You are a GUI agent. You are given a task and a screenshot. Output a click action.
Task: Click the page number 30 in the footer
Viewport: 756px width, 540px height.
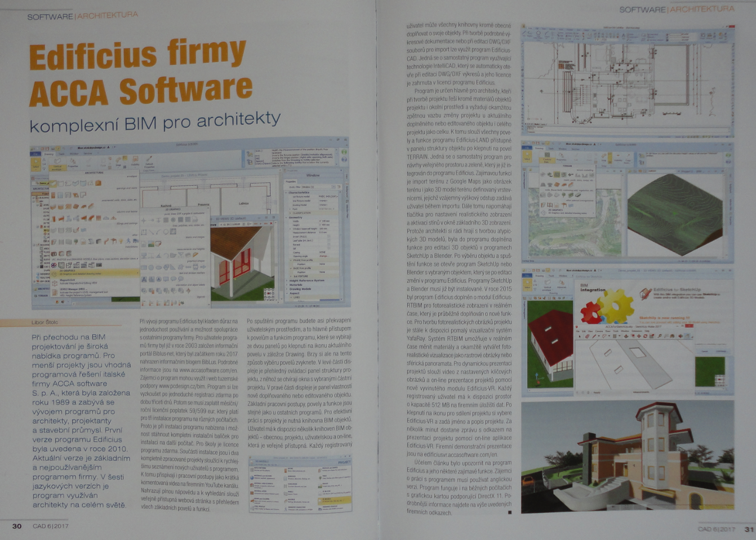17,526
